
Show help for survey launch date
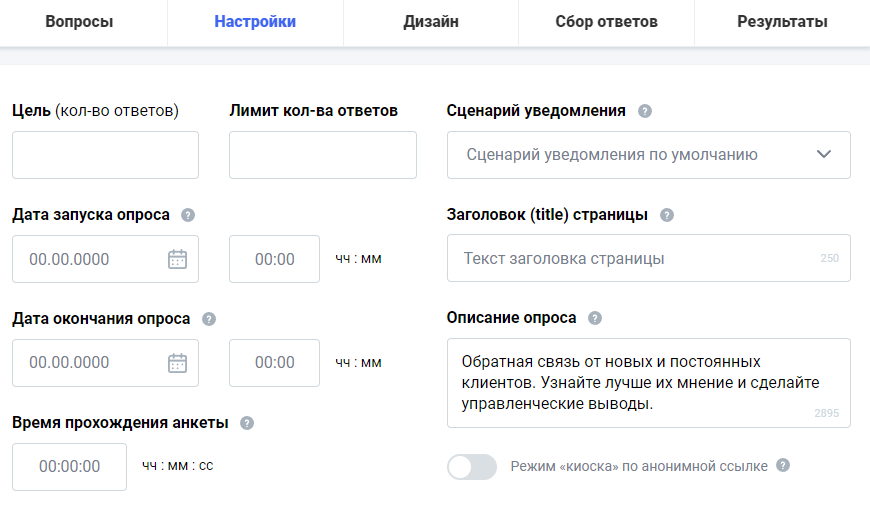(x=188, y=214)
